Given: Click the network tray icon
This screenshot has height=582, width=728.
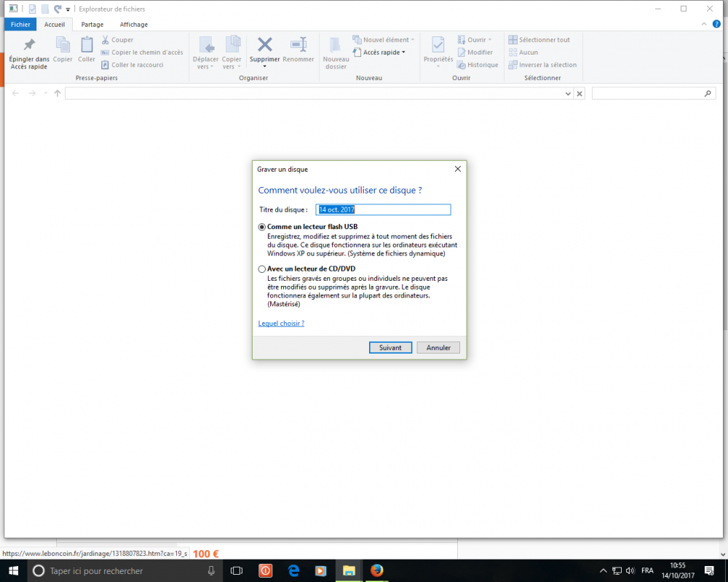Looking at the screenshot, I should click(617, 571).
